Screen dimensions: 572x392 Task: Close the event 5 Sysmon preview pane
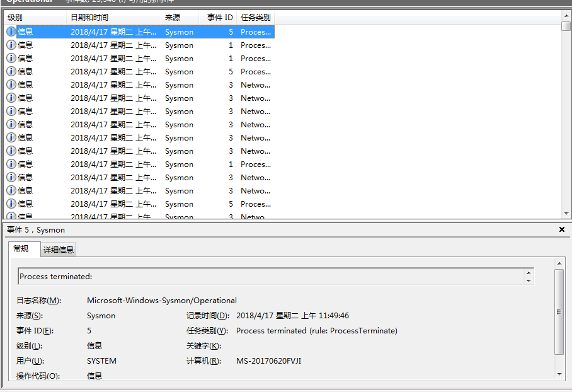coord(562,229)
